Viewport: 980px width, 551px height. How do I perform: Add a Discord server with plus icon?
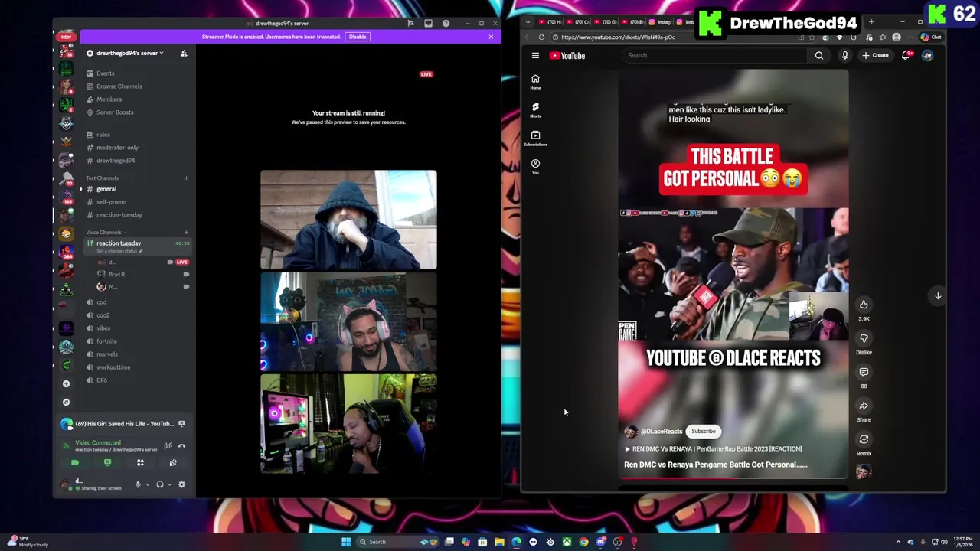pos(66,383)
